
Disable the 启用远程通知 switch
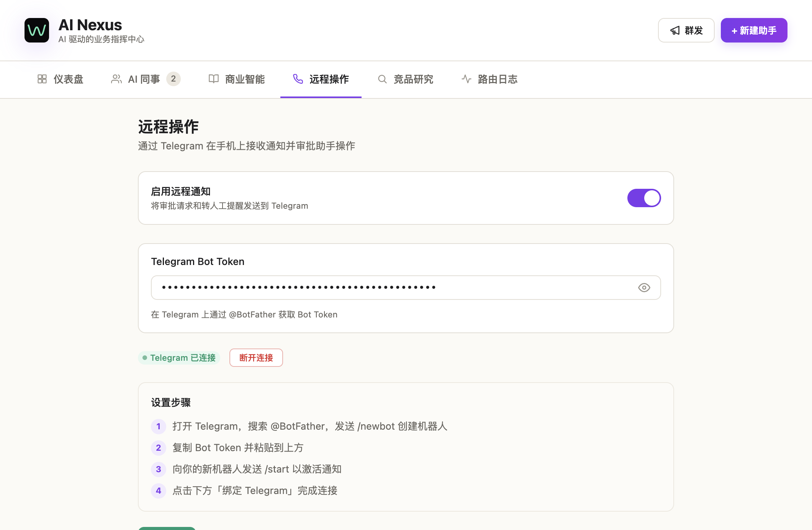[x=644, y=198]
